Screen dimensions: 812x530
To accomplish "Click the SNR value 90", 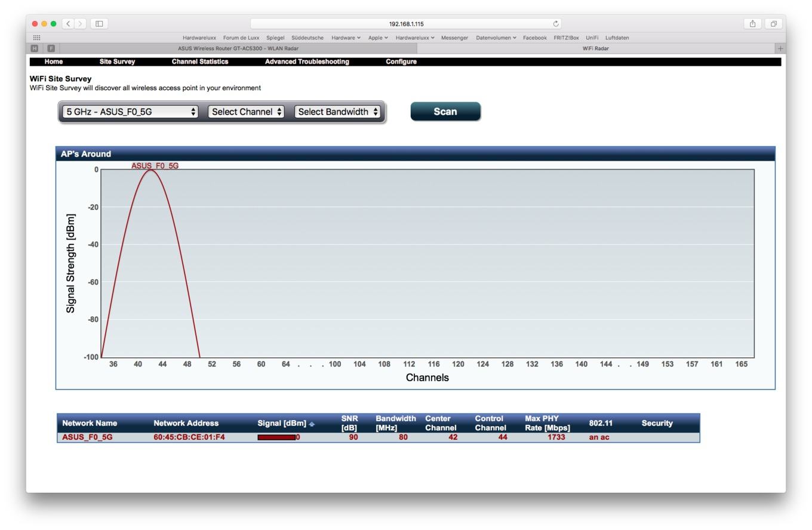I will pyautogui.click(x=353, y=437).
